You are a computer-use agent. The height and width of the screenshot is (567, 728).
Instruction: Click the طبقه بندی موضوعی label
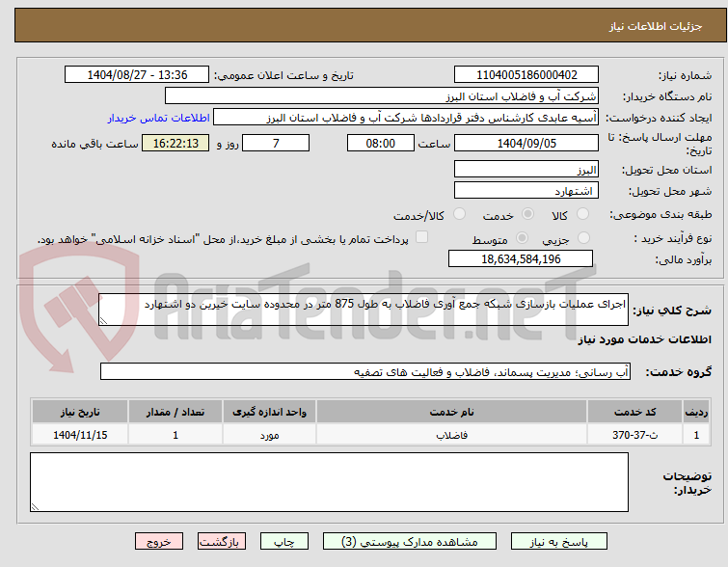click(x=661, y=214)
